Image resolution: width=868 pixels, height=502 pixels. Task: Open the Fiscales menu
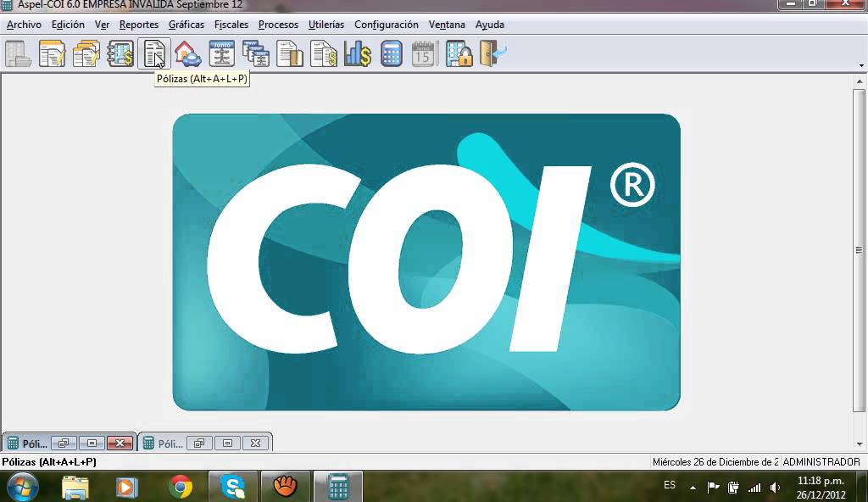tap(231, 25)
